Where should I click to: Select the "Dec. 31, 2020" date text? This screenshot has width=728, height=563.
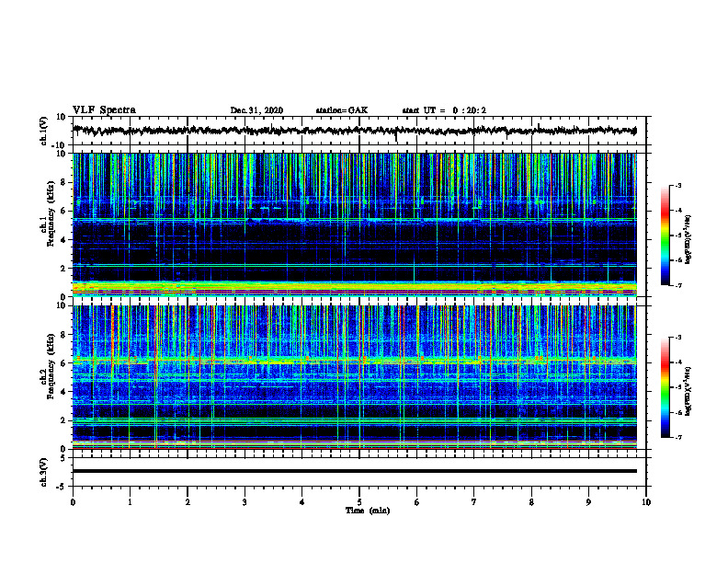[x=256, y=110]
